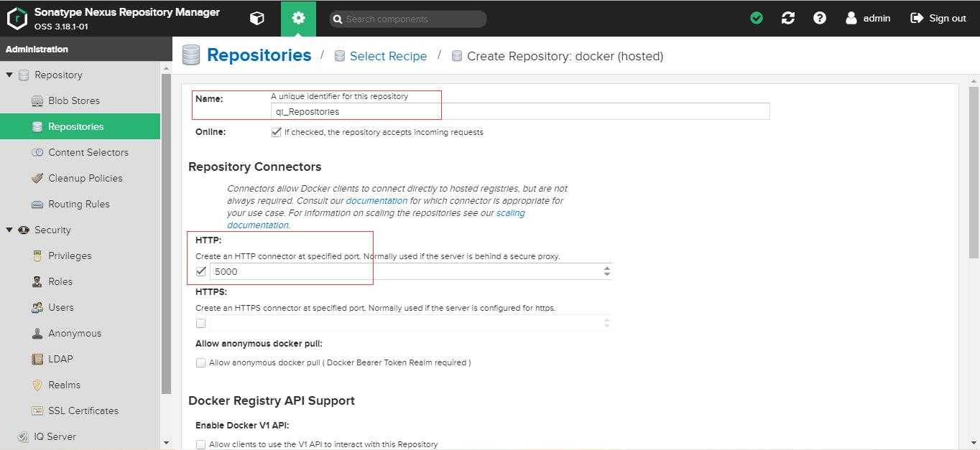
Task: Open Content Selectors in sidebar
Action: 80,153
